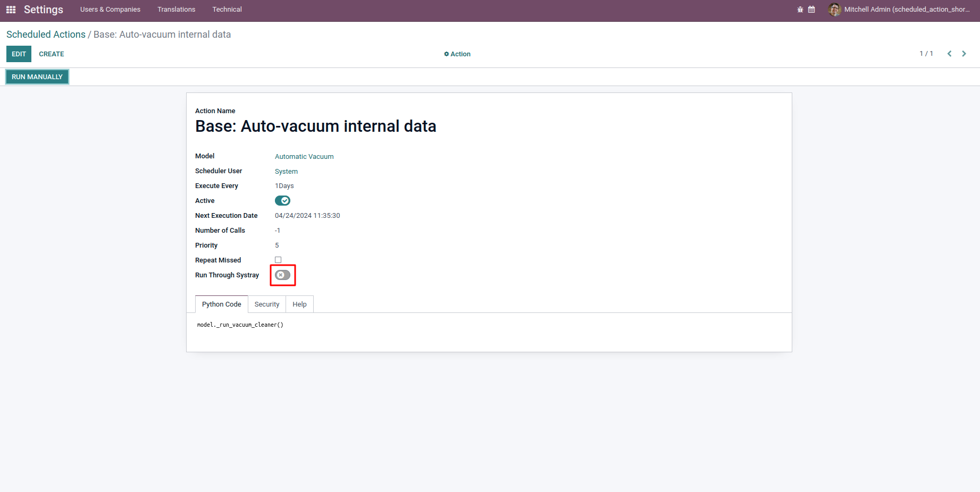The image size is (980, 492).
Task: Go to next record arrow
Action: click(x=964, y=54)
